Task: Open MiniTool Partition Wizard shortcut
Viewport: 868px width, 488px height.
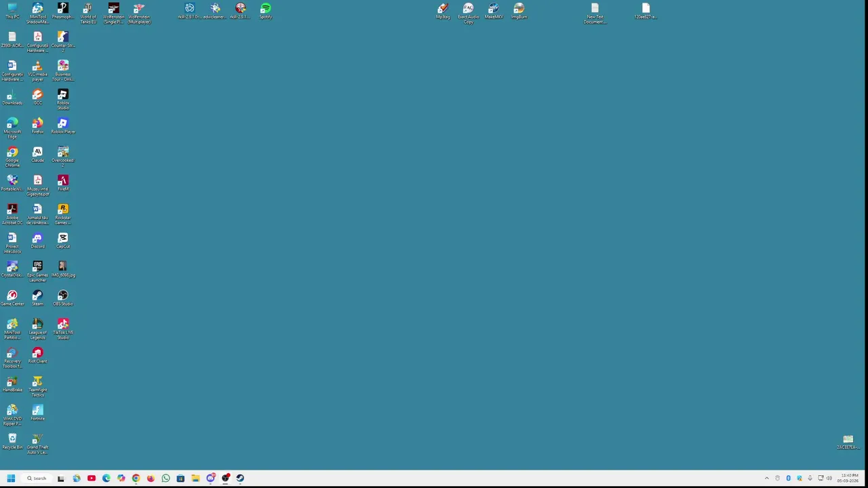Action: [12, 329]
